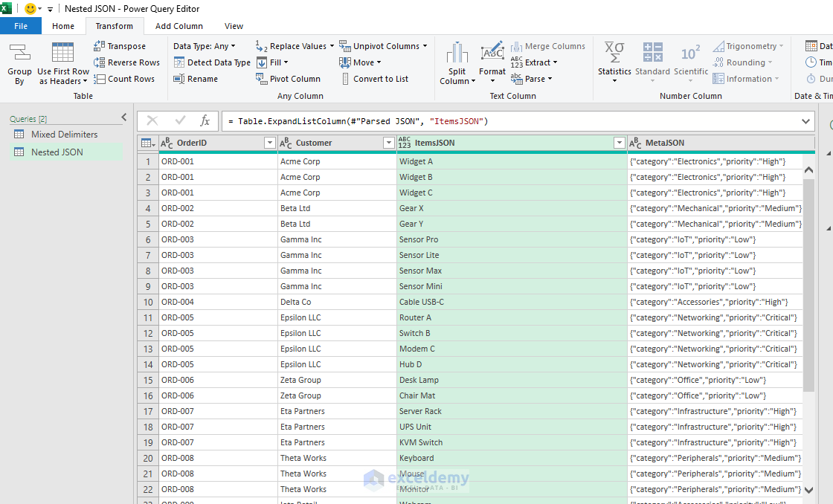Viewport: 833px width, 504px height.
Task: Click the Statistics icon
Action: click(x=614, y=53)
